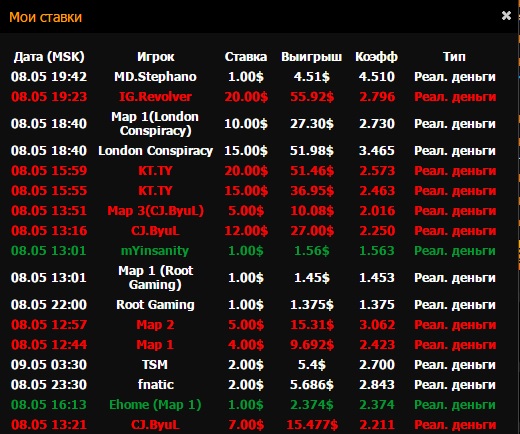
Task: Select the Map 1(London Conspiracy) cell
Action: (x=155, y=124)
